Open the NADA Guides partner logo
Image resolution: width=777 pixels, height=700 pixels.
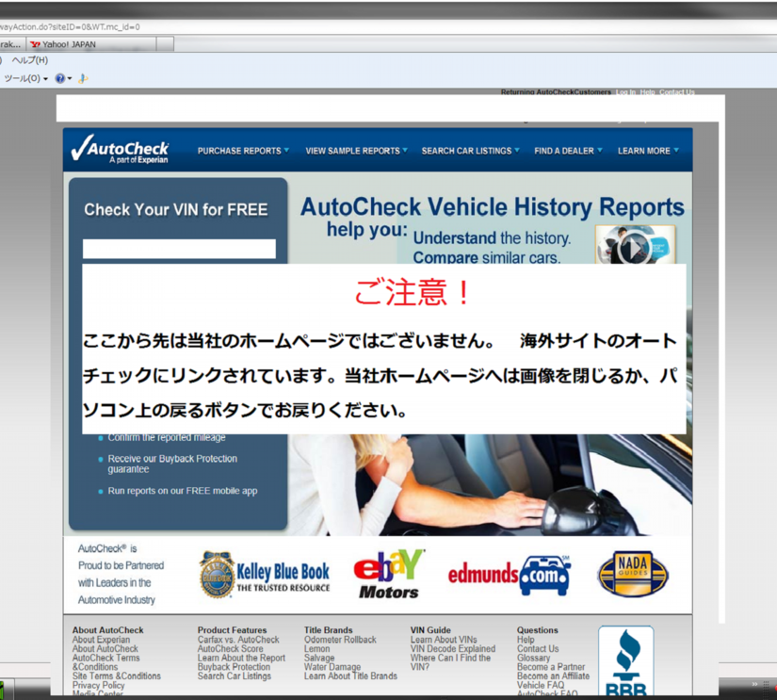tap(633, 574)
